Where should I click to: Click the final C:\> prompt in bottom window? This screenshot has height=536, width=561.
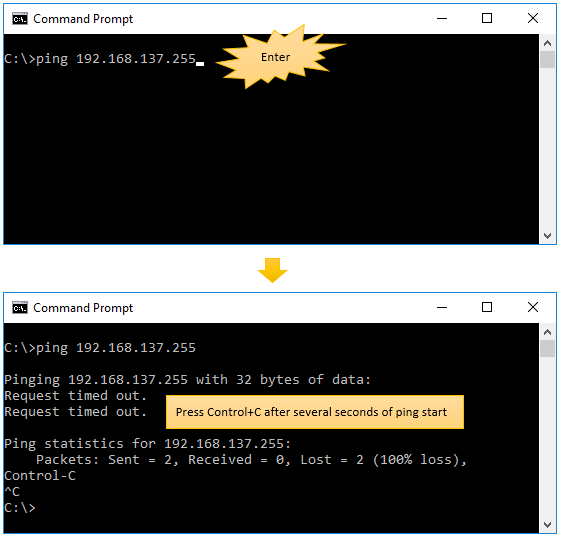click(x=20, y=507)
